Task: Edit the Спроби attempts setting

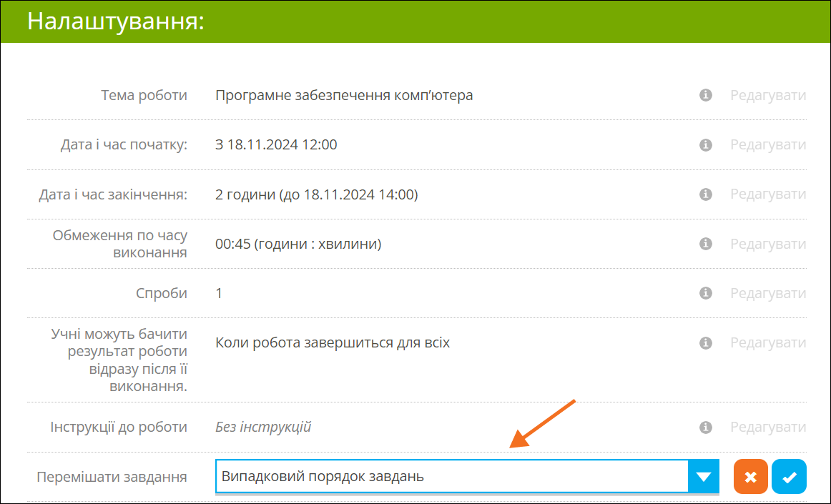Action: (767, 293)
